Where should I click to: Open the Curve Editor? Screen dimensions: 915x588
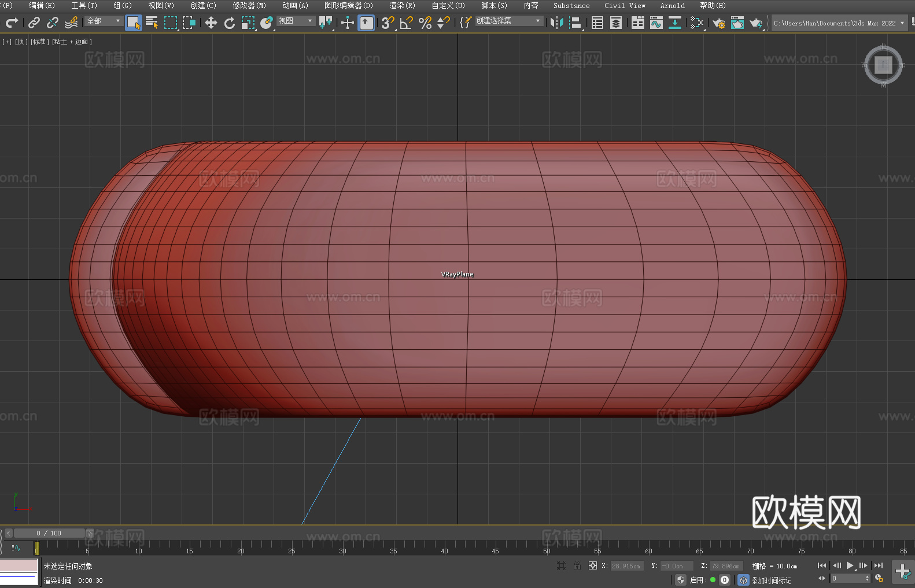pyautogui.click(x=656, y=23)
